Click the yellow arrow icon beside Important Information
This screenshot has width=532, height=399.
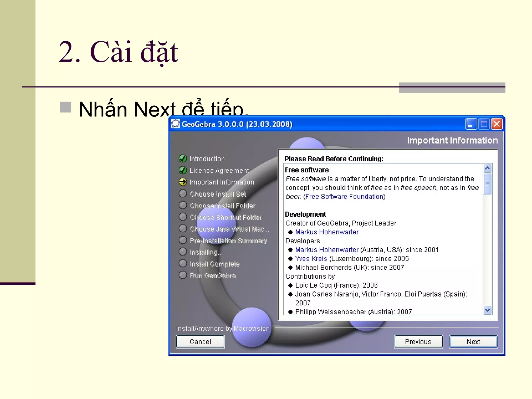pos(183,182)
